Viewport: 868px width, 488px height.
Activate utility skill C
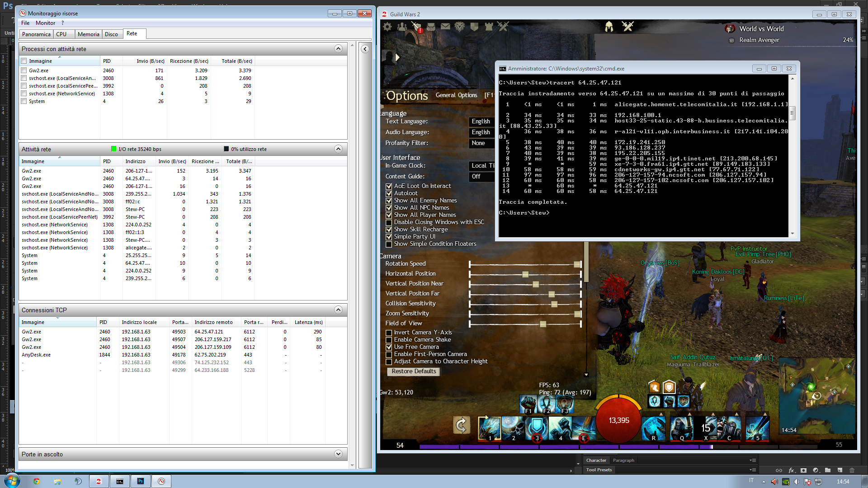click(729, 428)
